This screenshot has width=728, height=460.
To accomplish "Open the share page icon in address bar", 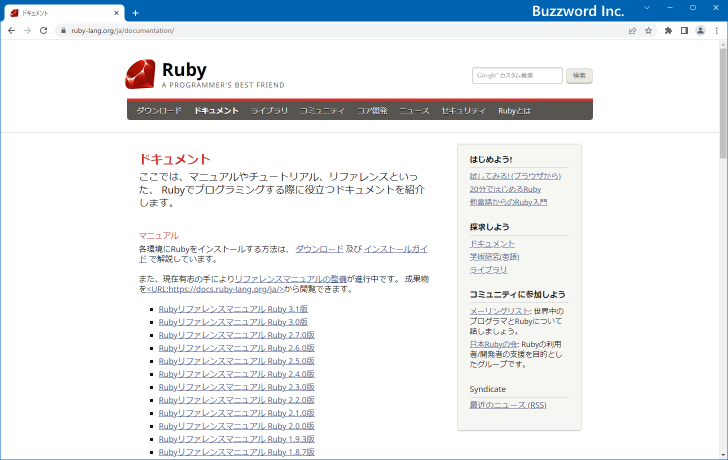I will point(632,31).
